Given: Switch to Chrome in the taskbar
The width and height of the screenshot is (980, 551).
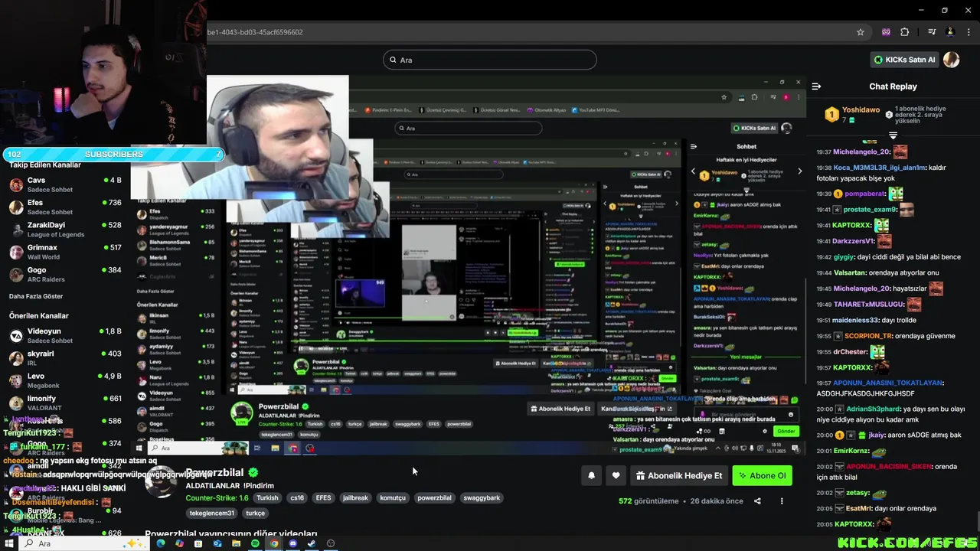Looking at the screenshot, I should click(274, 543).
